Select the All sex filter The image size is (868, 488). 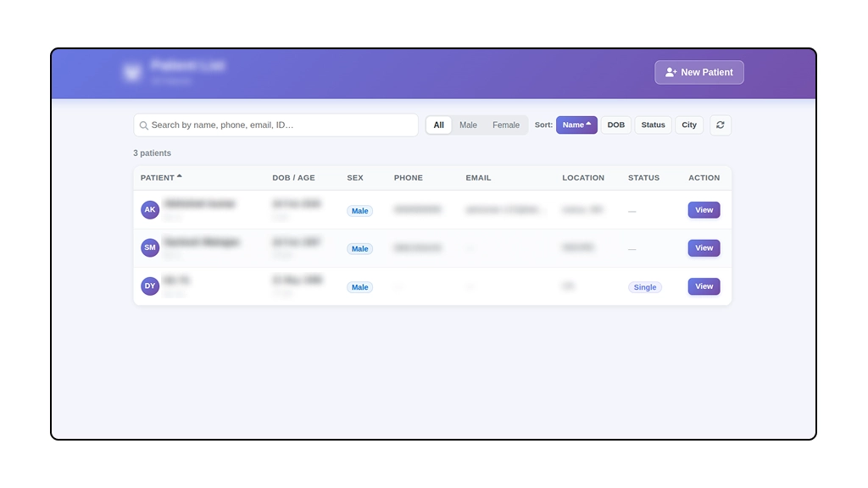coord(438,125)
